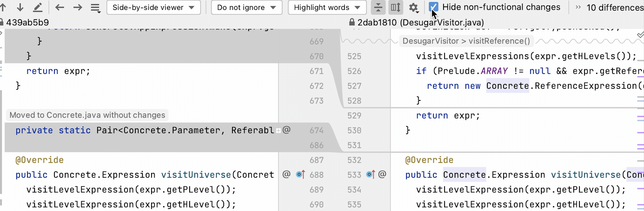Open the compare files list icon
Image resolution: width=644 pixels, height=211 pixels.
coord(95,8)
